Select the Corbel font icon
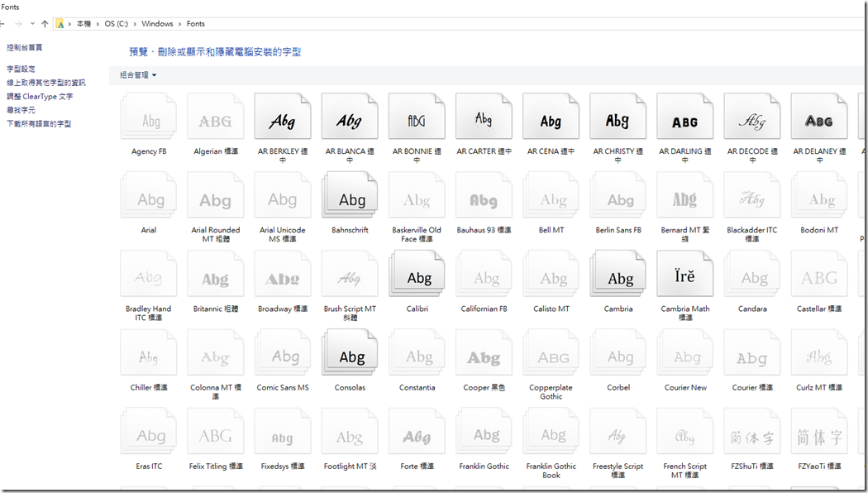This screenshot has height=493, width=868. click(x=618, y=352)
